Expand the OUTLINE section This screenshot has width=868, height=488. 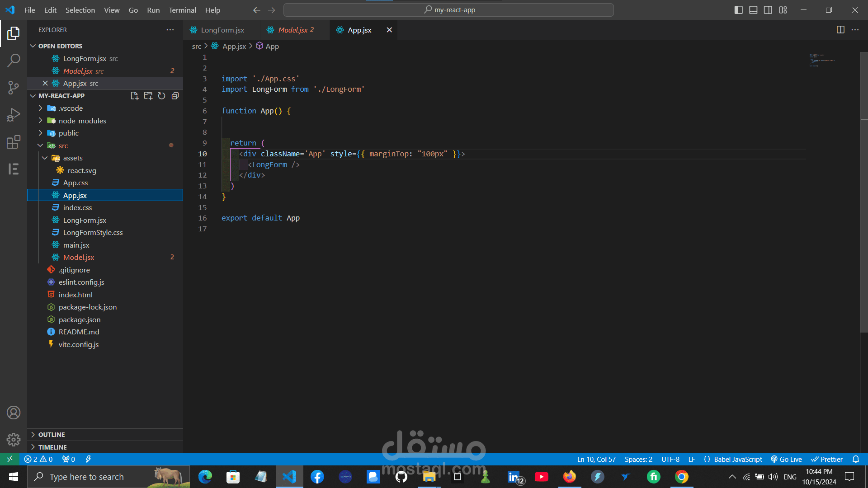52,435
